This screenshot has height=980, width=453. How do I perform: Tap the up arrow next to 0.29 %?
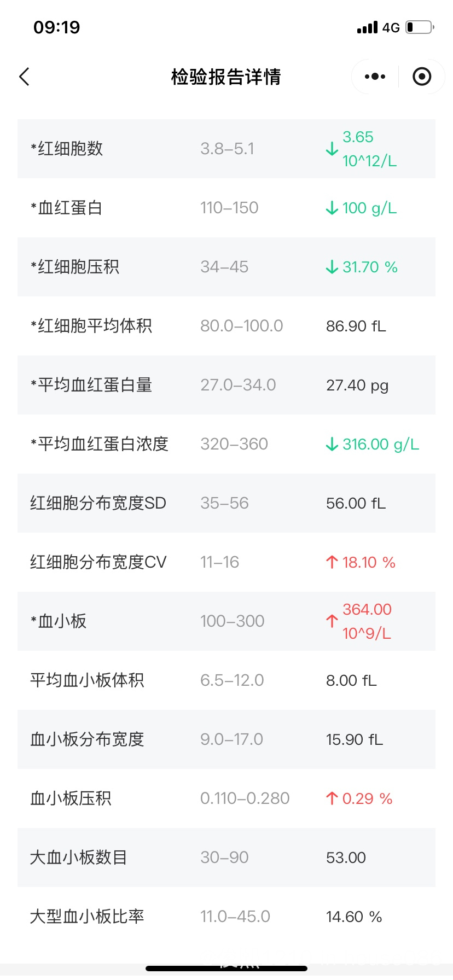click(332, 798)
